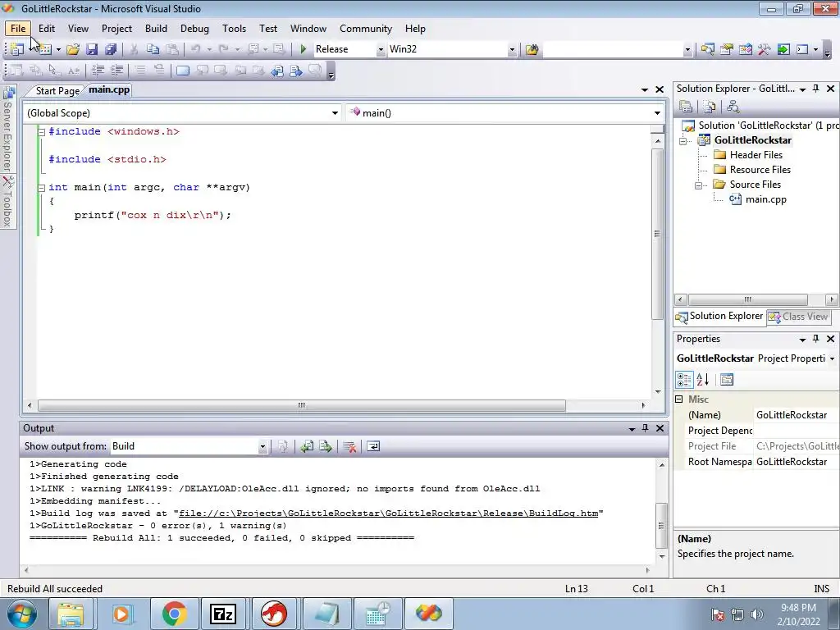Open Google Chrome from the taskbar

174,614
